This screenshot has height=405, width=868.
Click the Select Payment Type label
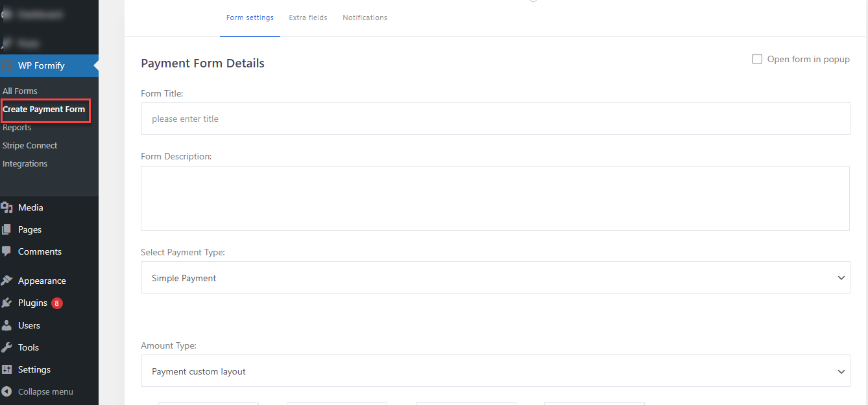tap(183, 252)
